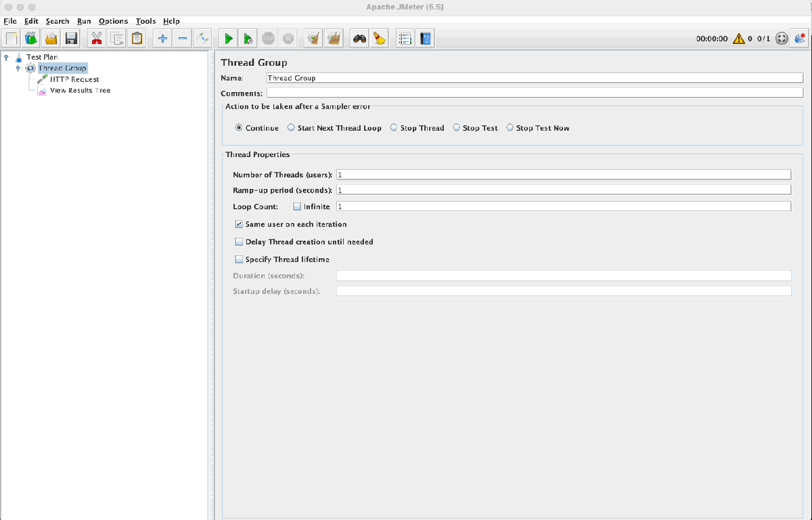The width and height of the screenshot is (812, 520).
Task: Select Start Next Thread Loop option
Action: 334,128
